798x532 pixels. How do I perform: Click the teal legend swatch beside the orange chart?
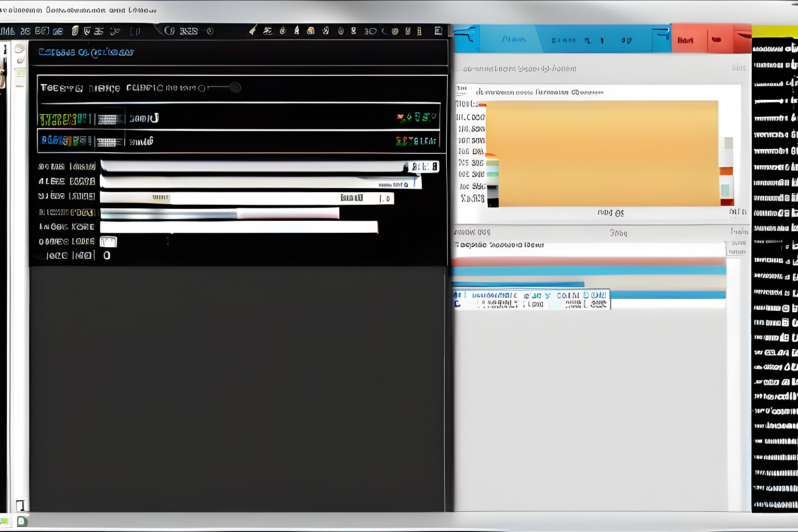point(725,191)
